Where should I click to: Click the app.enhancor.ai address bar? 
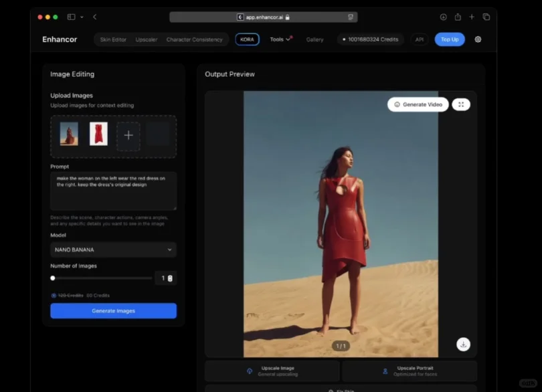[264, 17]
